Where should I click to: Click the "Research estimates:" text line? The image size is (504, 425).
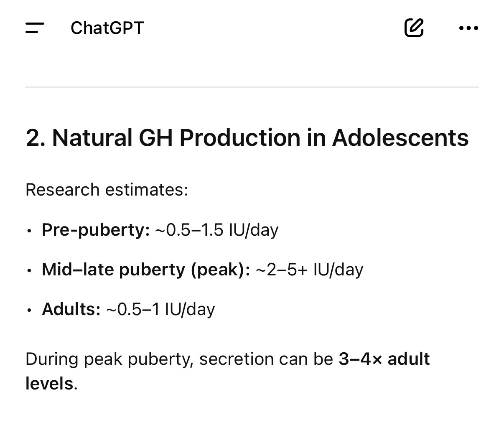[x=107, y=190]
